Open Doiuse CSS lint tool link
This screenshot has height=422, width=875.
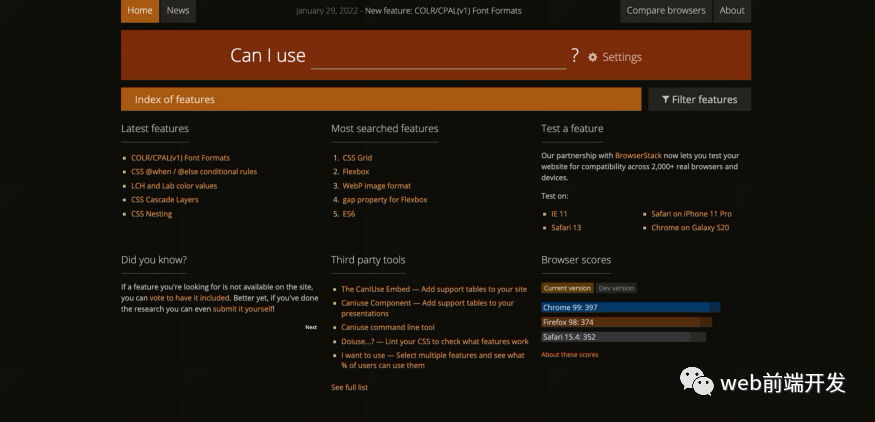click(x=435, y=342)
